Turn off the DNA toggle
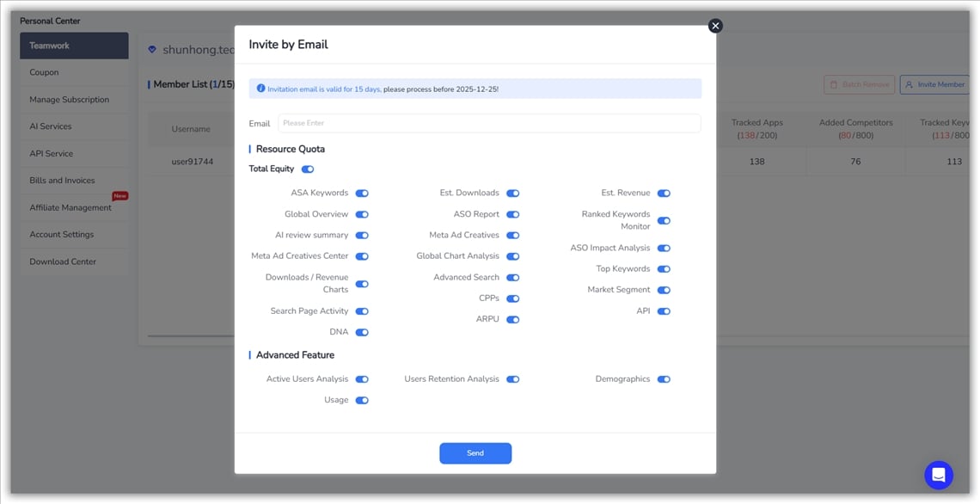The height and width of the screenshot is (504, 980). (x=362, y=332)
